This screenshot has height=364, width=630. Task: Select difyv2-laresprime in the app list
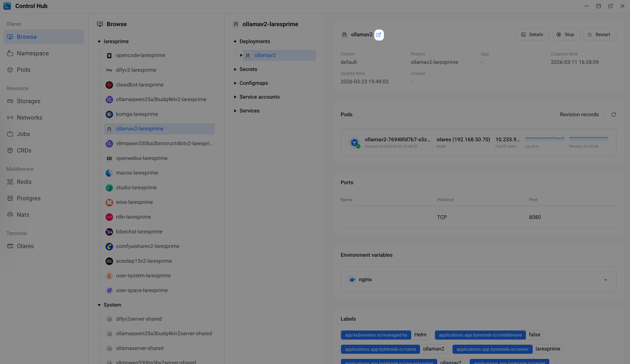pyautogui.click(x=136, y=69)
